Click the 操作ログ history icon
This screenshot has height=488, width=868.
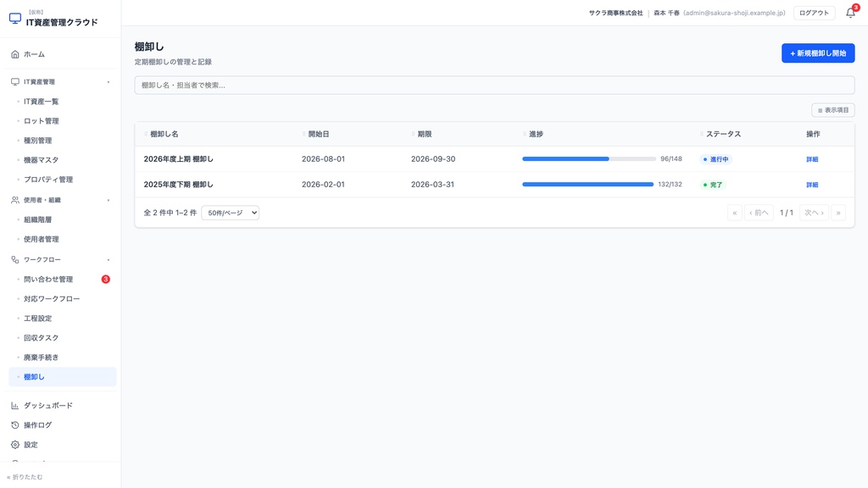click(15, 425)
